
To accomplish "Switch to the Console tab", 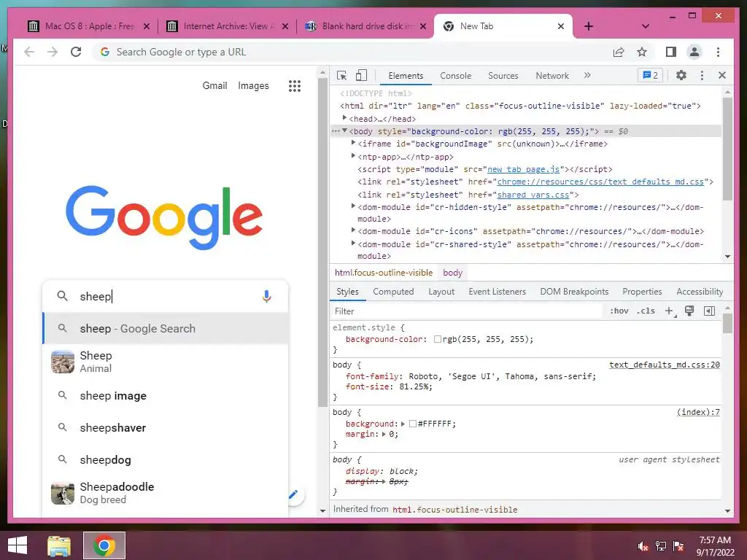I will [455, 76].
